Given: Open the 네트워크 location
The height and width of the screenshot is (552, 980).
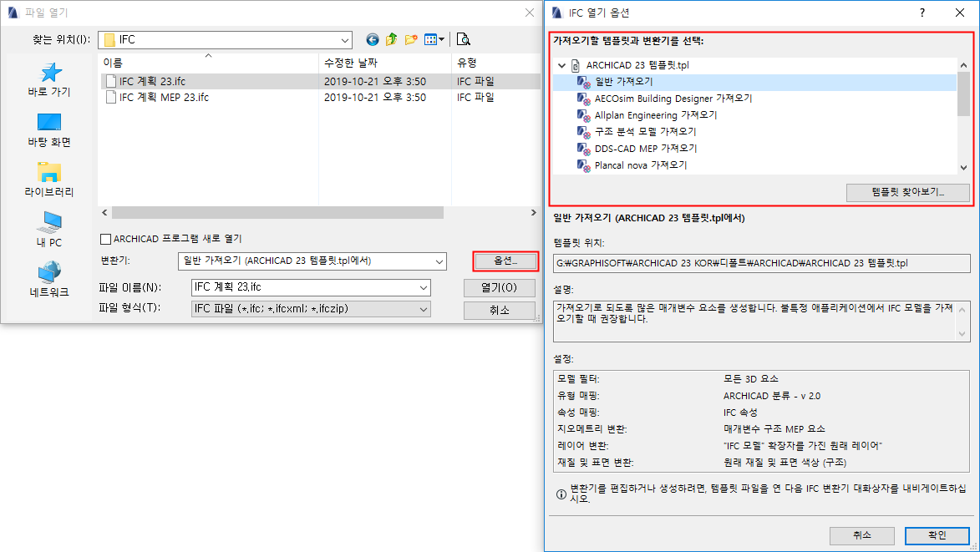Looking at the screenshot, I should pyautogui.click(x=49, y=280).
